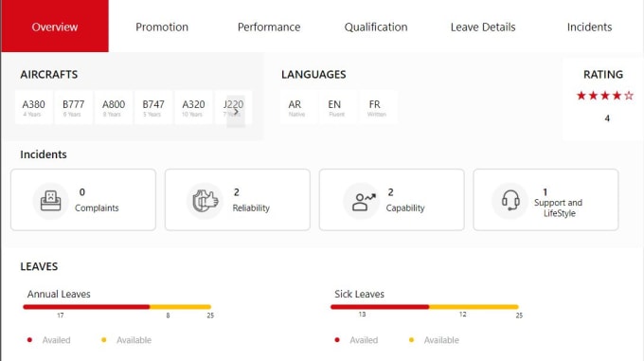This screenshot has width=644, height=361.
Task: Click the Sick Leaves label
Action: [x=359, y=294]
